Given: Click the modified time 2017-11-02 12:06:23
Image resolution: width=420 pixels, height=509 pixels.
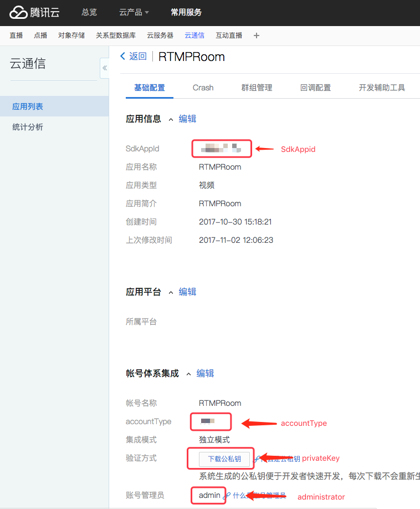Looking at the screenshot, I should (x=236, y=240).
